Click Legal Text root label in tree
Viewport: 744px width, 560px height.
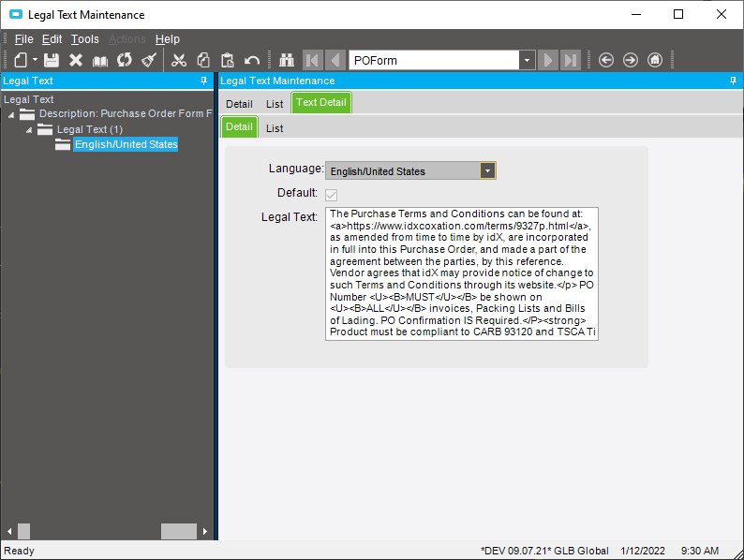pyautogui.click(x=28, y=99)
